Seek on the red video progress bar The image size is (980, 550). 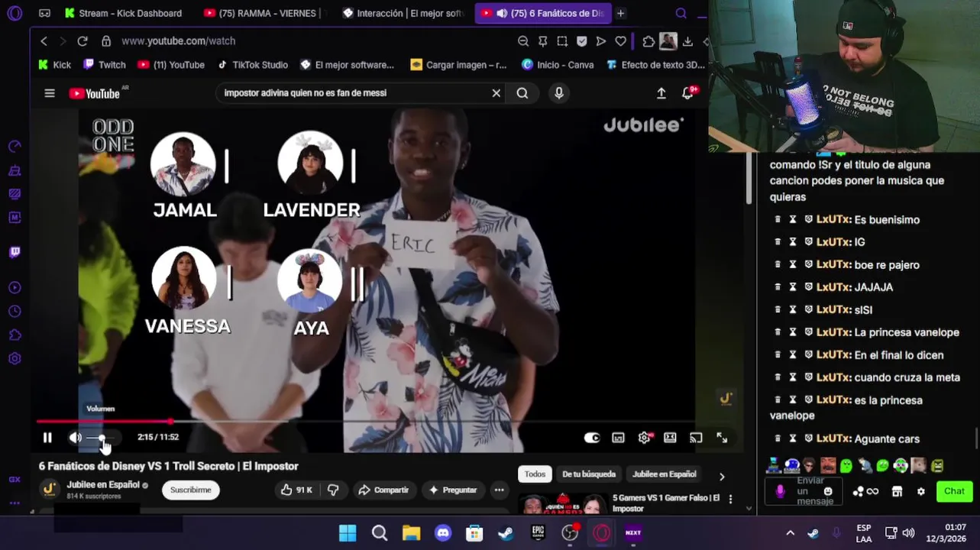point(365,421)
